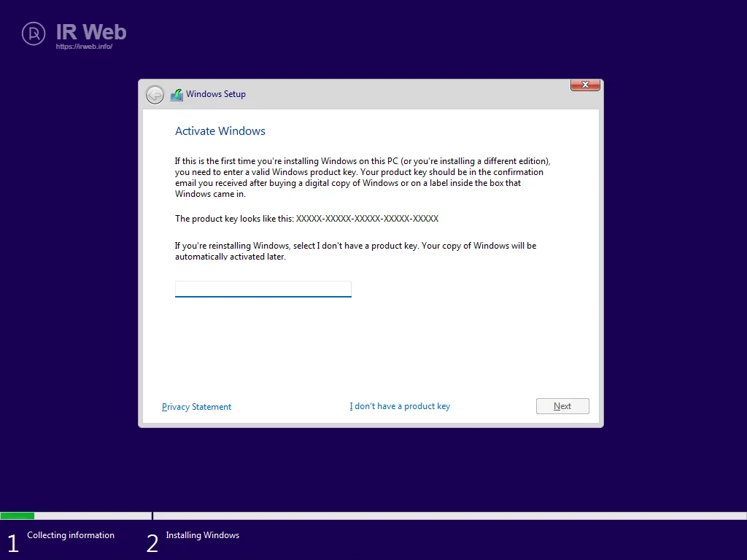The image size is (747, 560).
Task: Click the "IR Web" watermark text
Action: (x=91, y=32)
